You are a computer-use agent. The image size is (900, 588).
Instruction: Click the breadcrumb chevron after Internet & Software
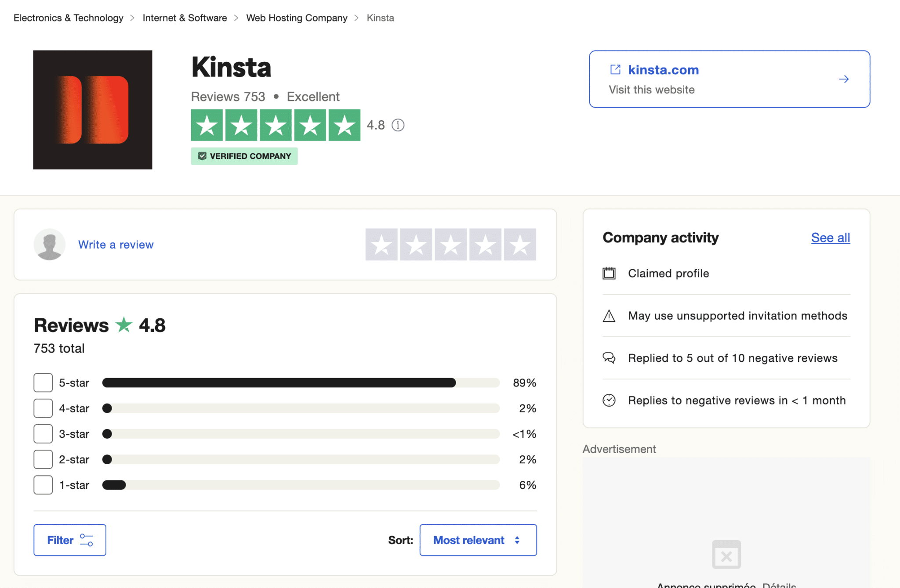[236, 18]
